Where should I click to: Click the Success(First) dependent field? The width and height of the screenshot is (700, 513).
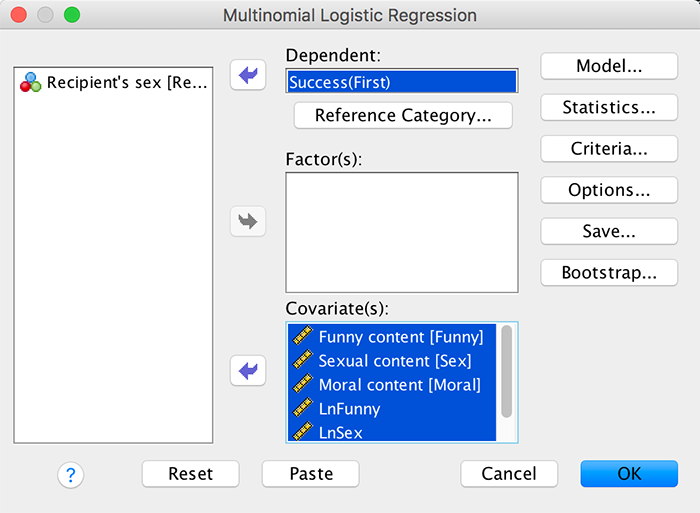pos(402,82)
